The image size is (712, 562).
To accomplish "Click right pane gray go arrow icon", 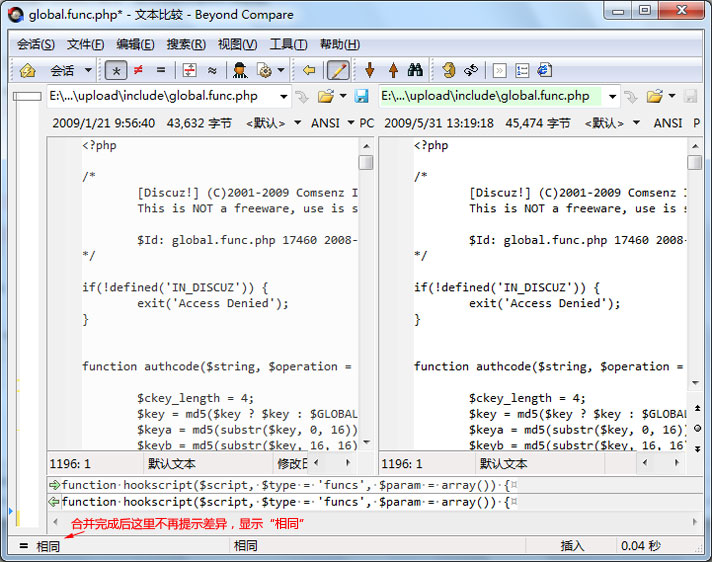I will tap(631, 96).
